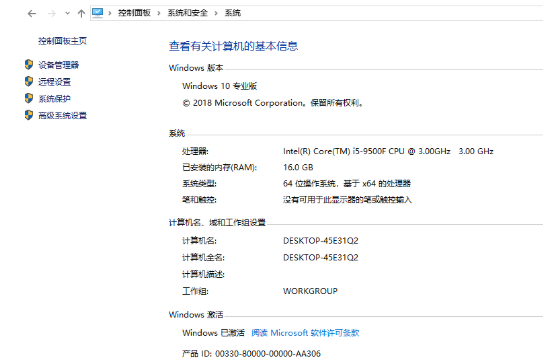Click shield icon beside 高级系统设置
The height and width of the screenshot is (362, 543).
(x=29, y=115)
